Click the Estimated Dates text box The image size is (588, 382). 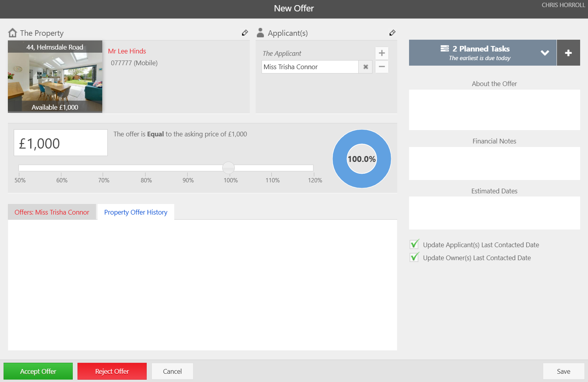(x=494, y=213)
